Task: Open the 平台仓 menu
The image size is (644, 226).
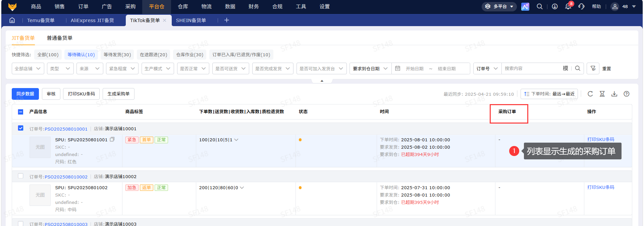Action: (x=157, y=6)
